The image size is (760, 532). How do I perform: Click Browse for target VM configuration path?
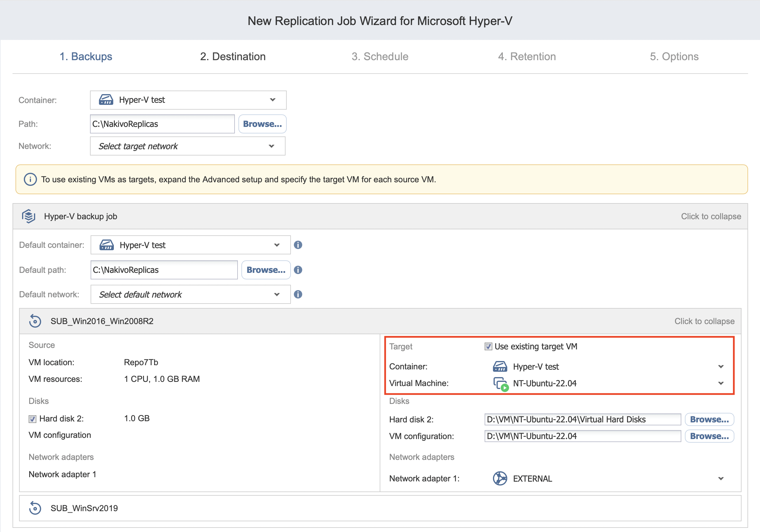tap(709, 436)
